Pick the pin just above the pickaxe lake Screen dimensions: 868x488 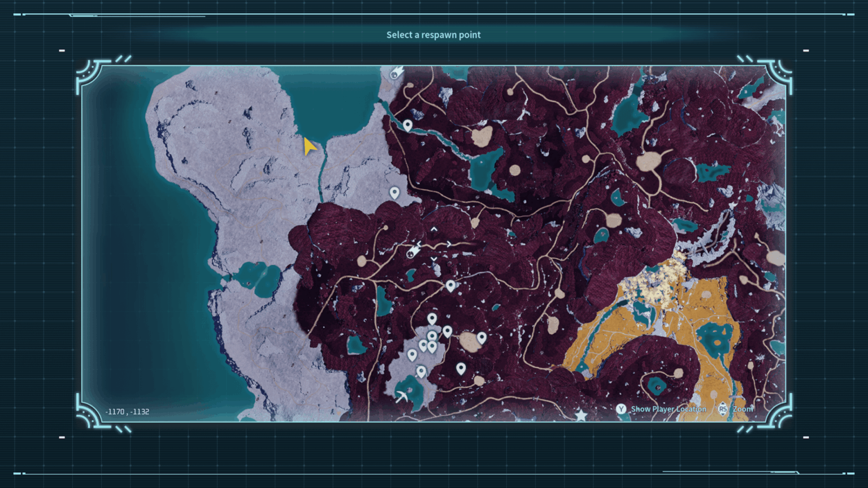[421, 371]
